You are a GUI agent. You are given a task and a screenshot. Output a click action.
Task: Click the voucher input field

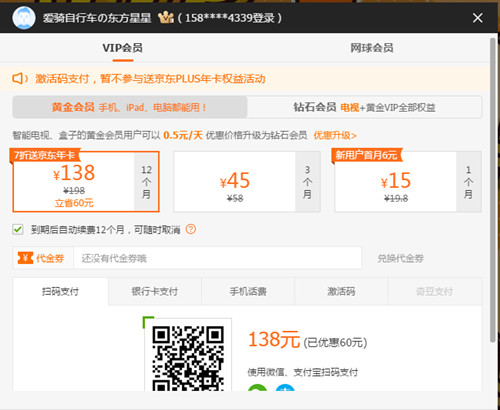coord(218,258)
